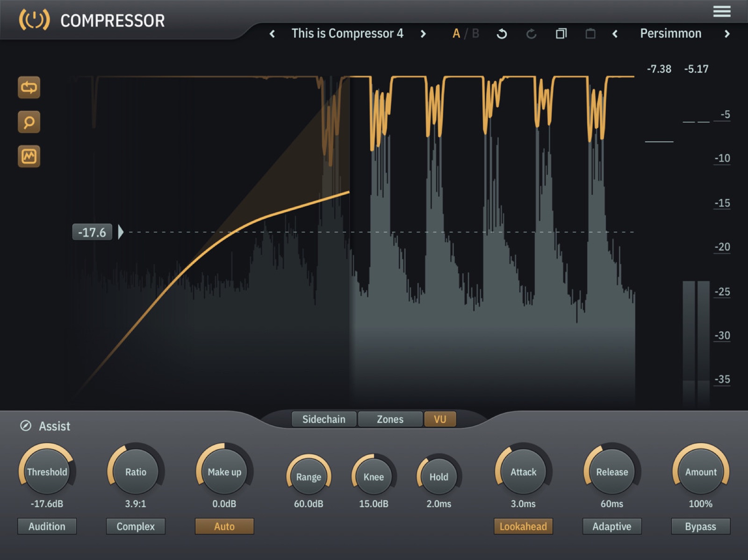The height and width of the screenshot is (560, 748).
Task: Click the undo arrow icon
Action: tap(502, 34)
